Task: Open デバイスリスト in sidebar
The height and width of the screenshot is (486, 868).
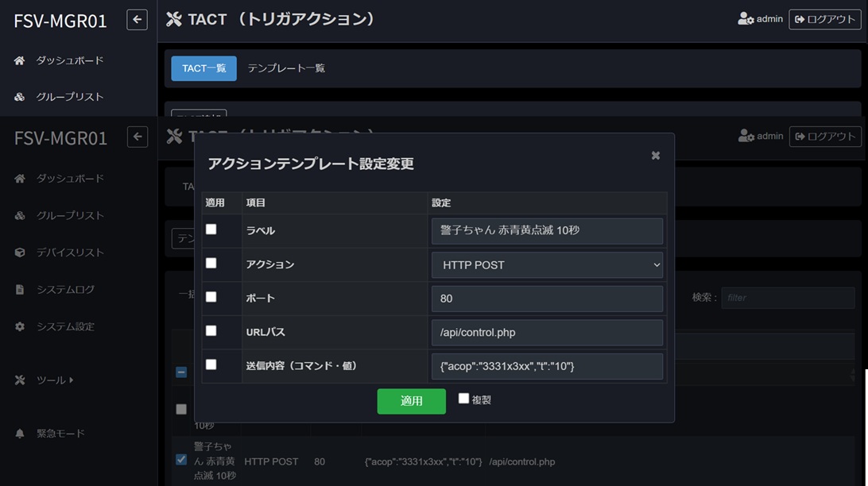Action: point(70,253)
